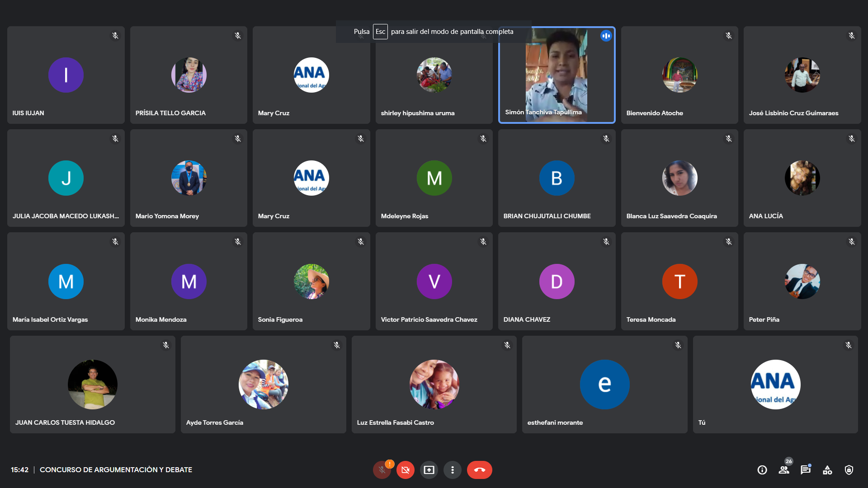This screenshot has width=868, height=488.
Task: Select PRÍSILA TELLO GARCIA profile photo
Action: click(x=189, y=75)
